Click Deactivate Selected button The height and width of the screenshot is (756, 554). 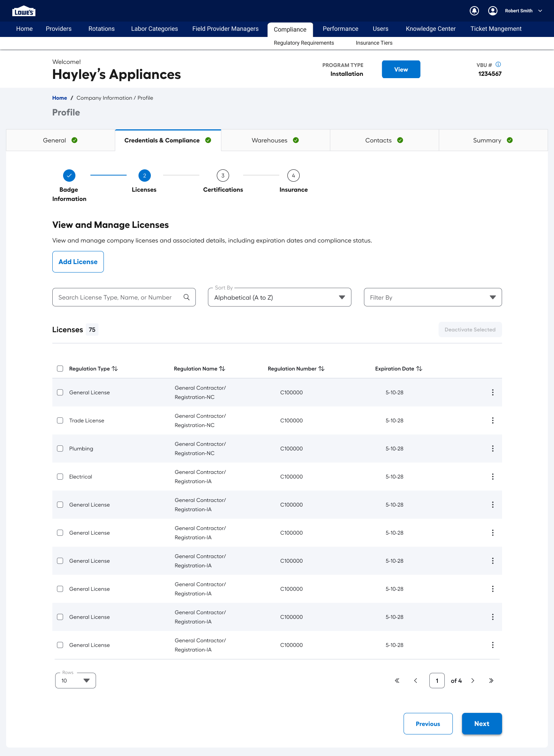pyautogui.click(x=470, y=329)
